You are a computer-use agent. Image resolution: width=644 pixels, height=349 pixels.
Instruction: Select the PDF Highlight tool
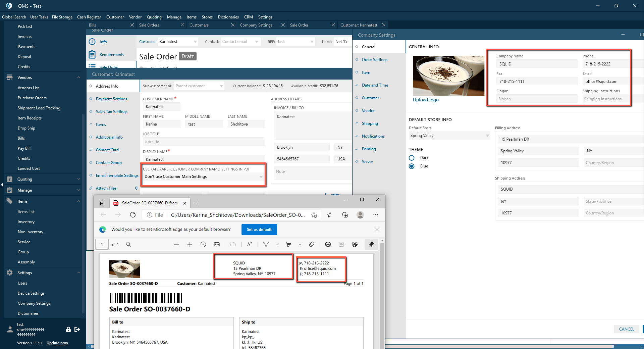[x=289, y=244]
